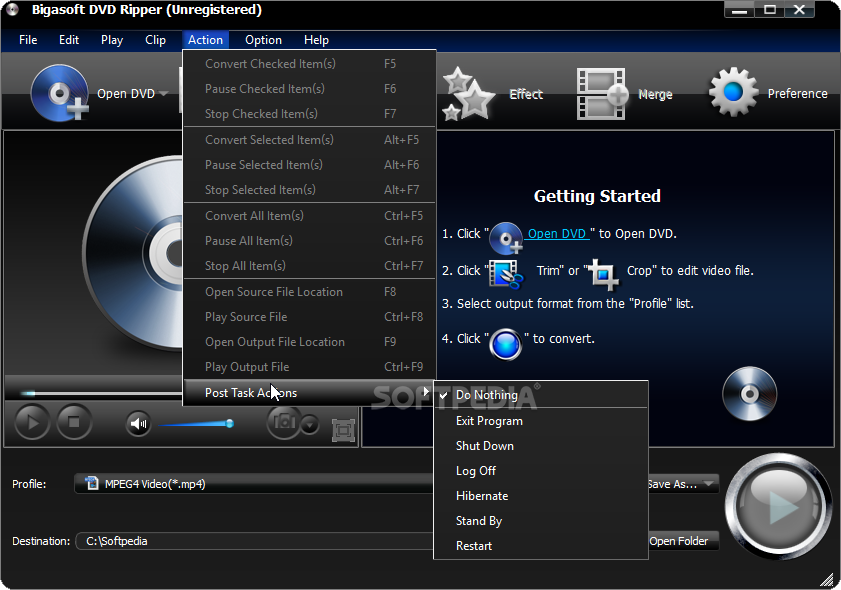Mute audio with the speaker icon

tap(138, 424)
